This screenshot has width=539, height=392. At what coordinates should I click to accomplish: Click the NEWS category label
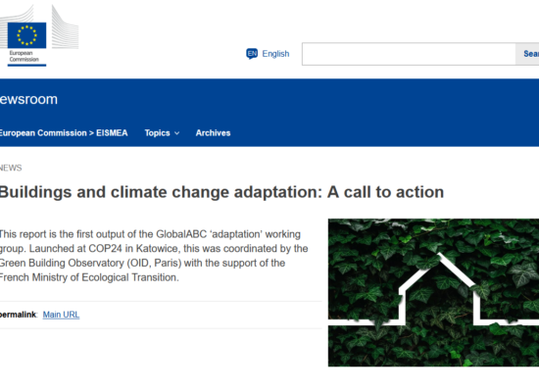click(11, 168)
